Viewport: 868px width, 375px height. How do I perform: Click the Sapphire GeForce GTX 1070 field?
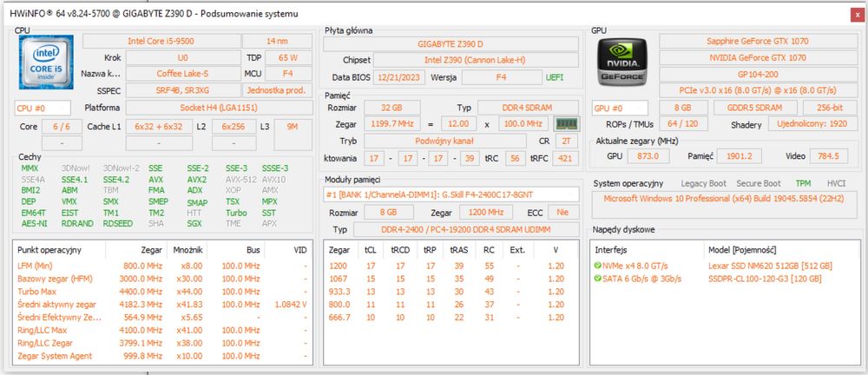[757, 41]
